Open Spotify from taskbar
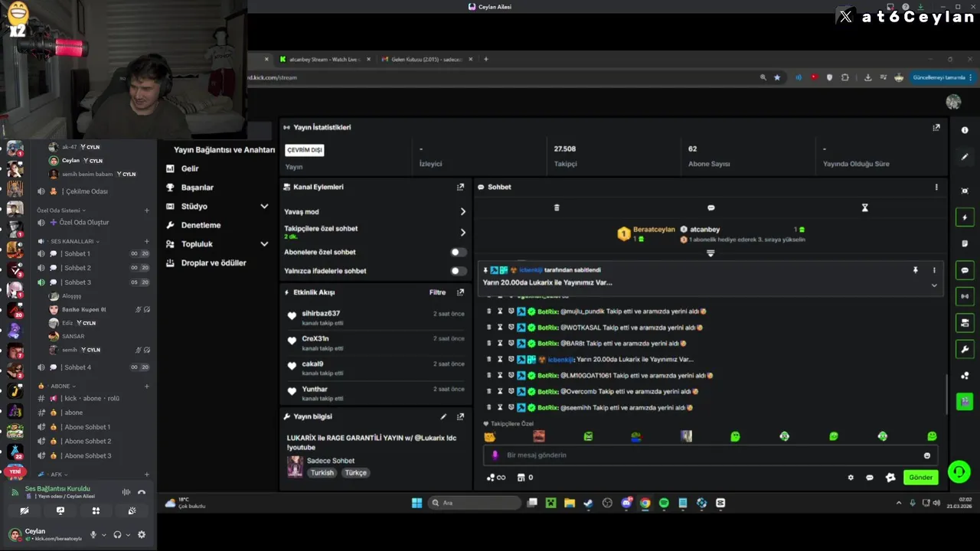980x551 pixels. click(x=664, y=503)
